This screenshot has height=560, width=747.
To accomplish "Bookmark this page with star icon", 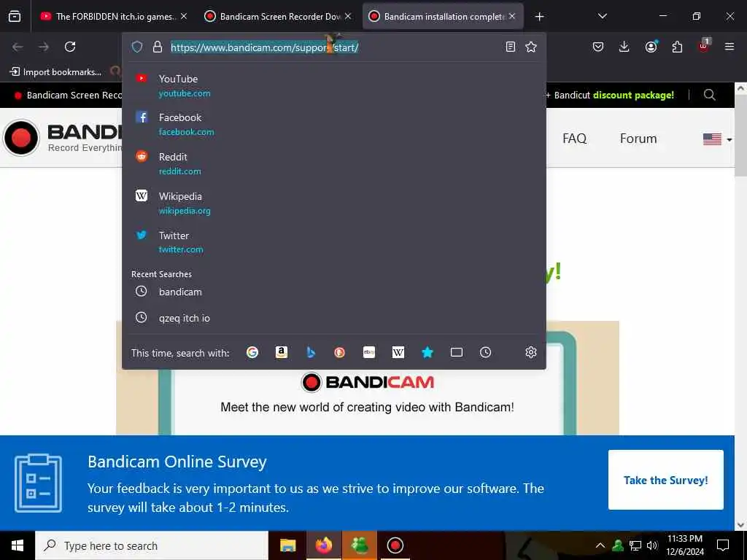I will coord(531,47).
